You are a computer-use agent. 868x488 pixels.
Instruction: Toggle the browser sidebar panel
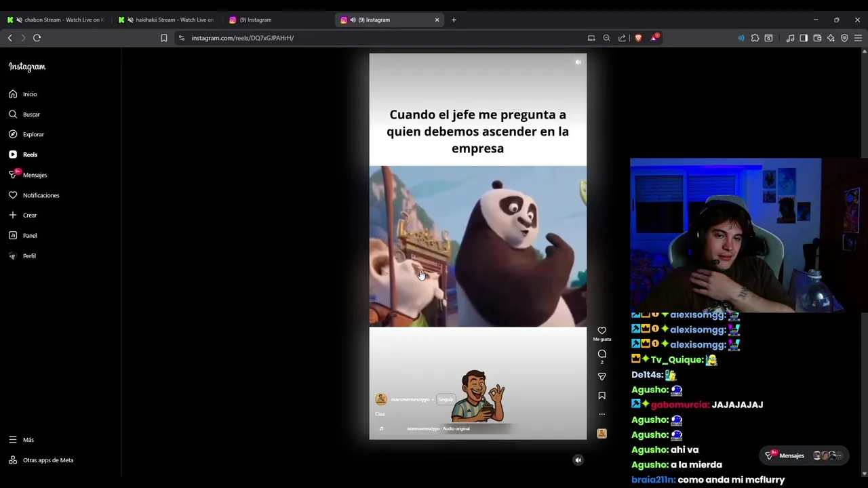pyautogui.click(x=804, y=38)
